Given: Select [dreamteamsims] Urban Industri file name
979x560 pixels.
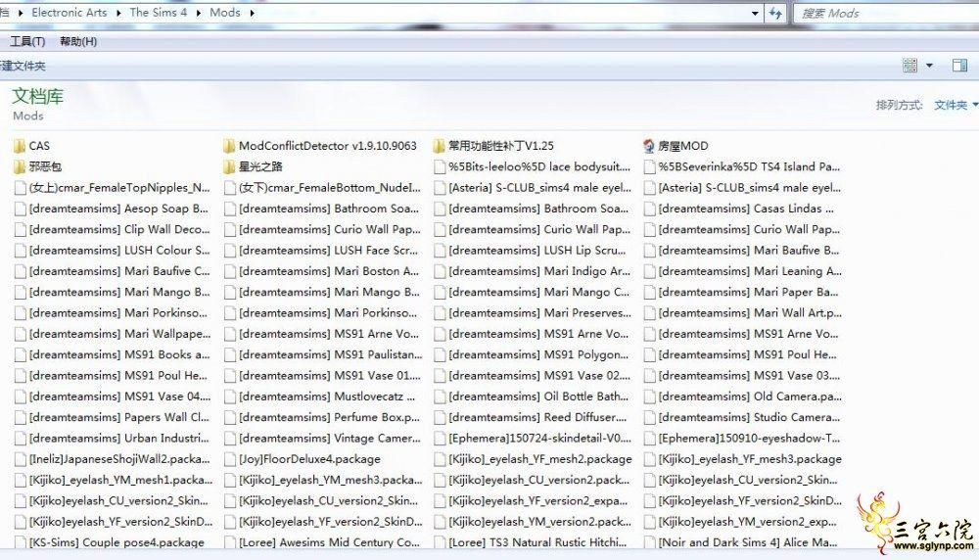Looking at the screenshot, I should (x=118, y=439).
